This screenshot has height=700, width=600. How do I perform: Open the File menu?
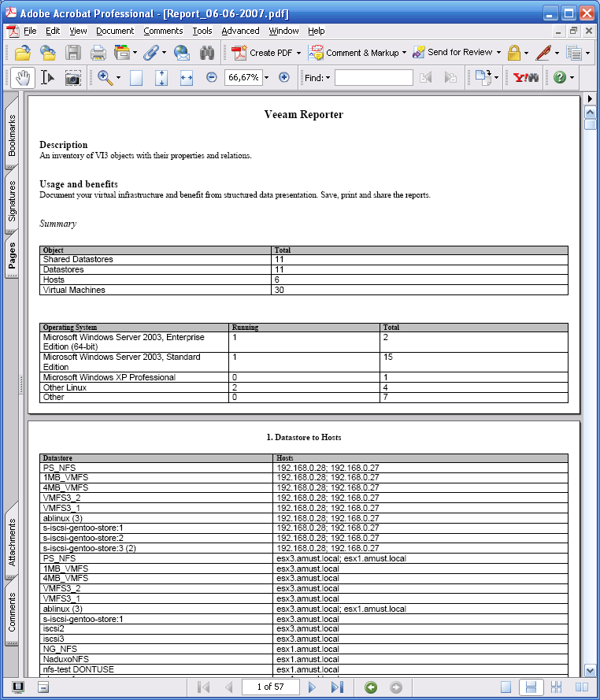pyautogui.click(x=30, y=31)
